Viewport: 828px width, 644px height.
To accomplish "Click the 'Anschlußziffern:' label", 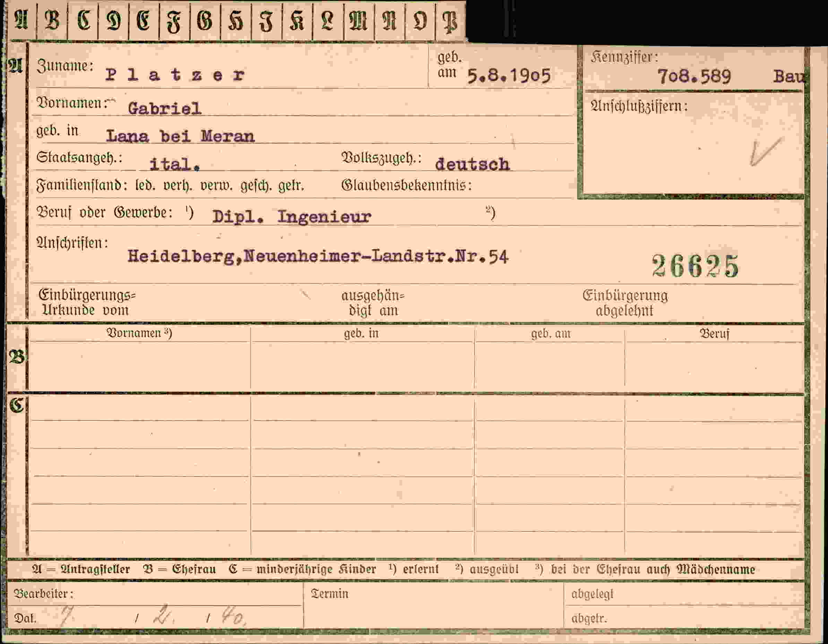I will coord(639,106).
